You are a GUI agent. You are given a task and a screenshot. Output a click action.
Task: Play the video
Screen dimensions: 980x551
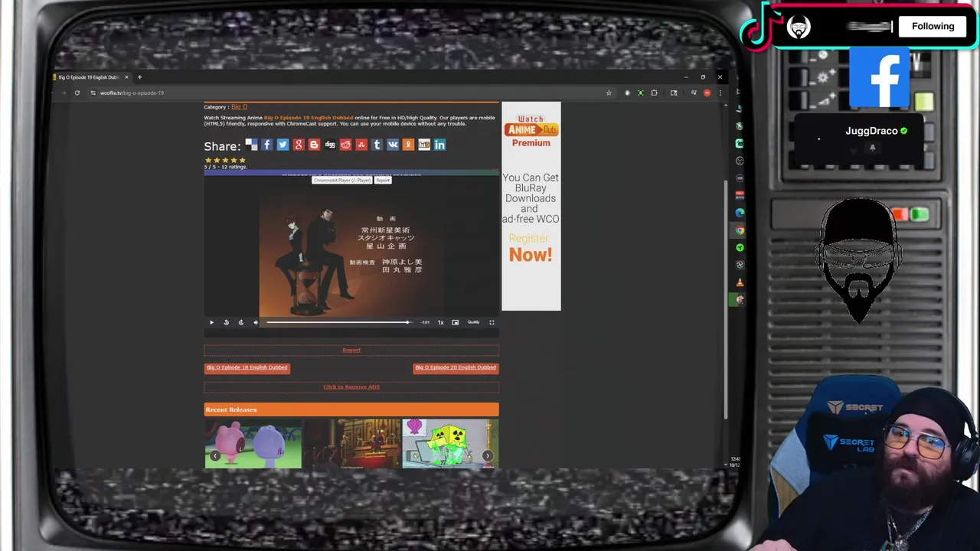[x=212, y=322]
